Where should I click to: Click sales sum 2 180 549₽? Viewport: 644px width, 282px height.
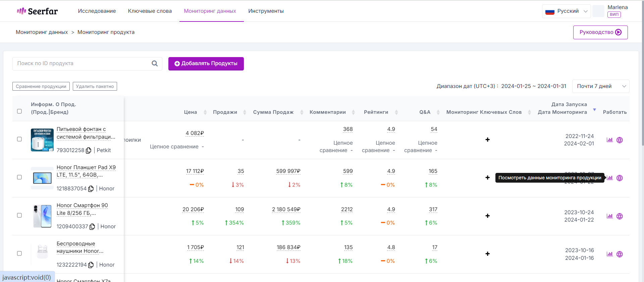click(x=286, y=209)
